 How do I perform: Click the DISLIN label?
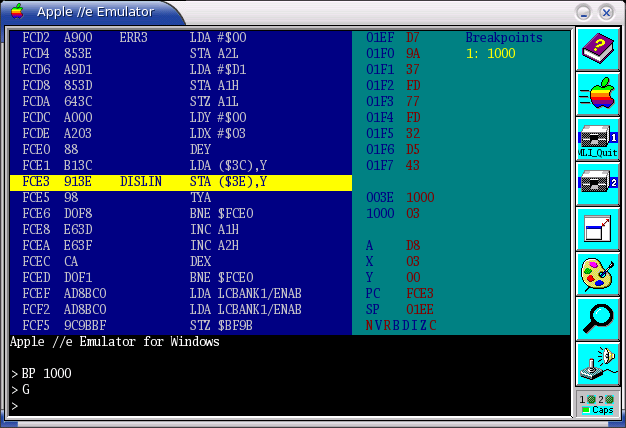point(141,182)
